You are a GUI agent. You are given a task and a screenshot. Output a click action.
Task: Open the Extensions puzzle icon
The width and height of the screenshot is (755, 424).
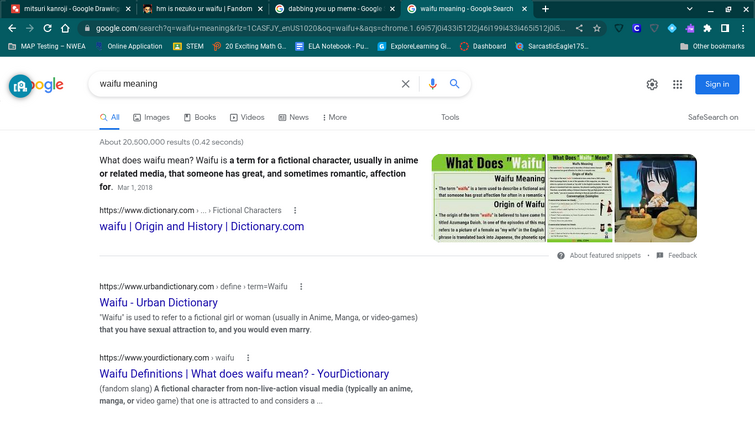click(x=707, y=28)
